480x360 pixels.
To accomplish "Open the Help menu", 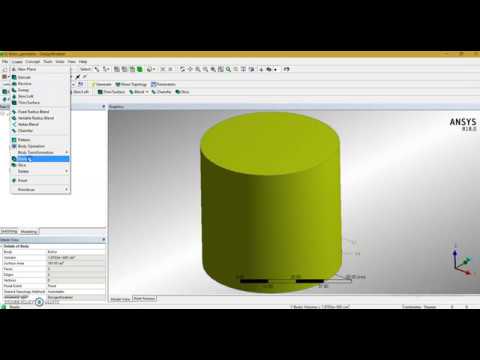I will point(83,62).
